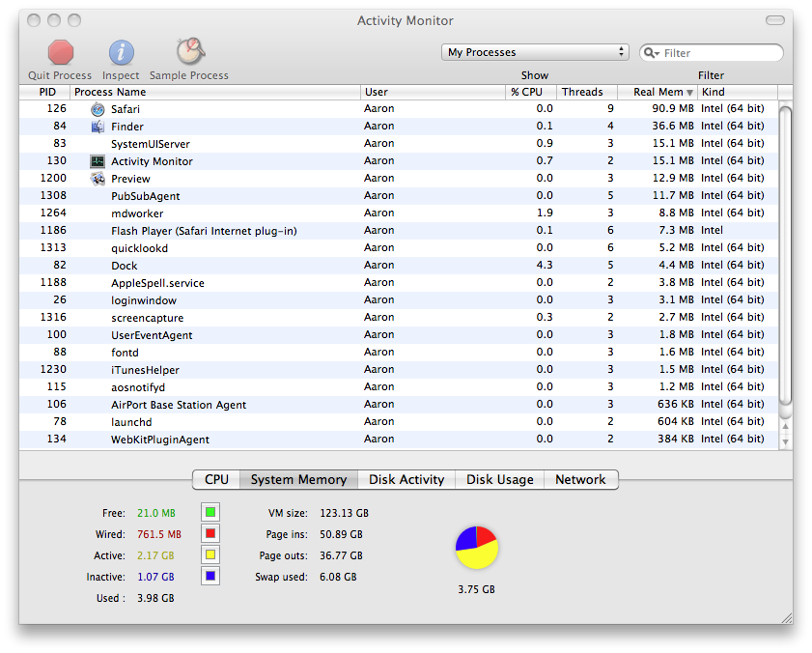Select the SystemUIServer process row
Image resolution: width=812 pixels, height=653 pixels.
click(399, 144)
